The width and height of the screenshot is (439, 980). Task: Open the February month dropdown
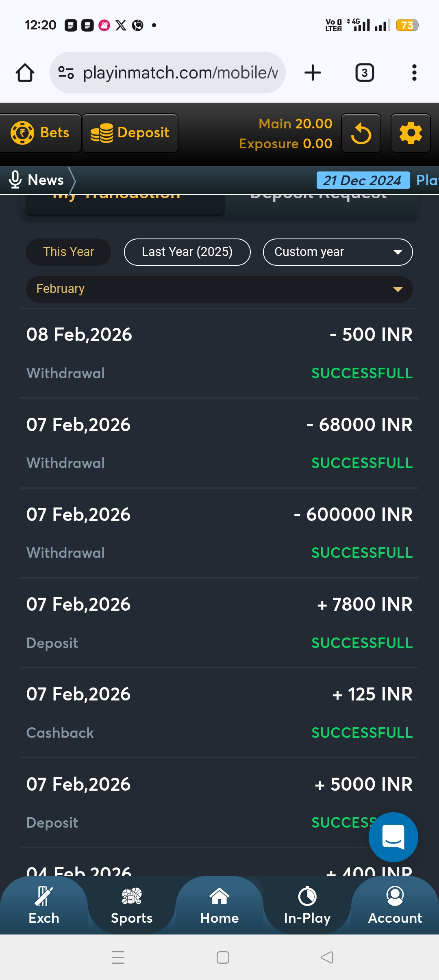pos(219,289)
